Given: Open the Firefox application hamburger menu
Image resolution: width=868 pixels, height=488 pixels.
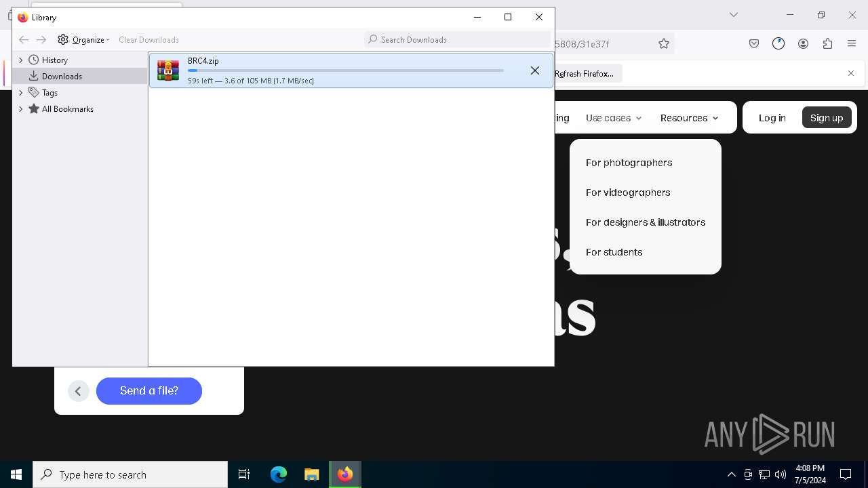Looking at the screenshot, I should [x=852, y=44].
